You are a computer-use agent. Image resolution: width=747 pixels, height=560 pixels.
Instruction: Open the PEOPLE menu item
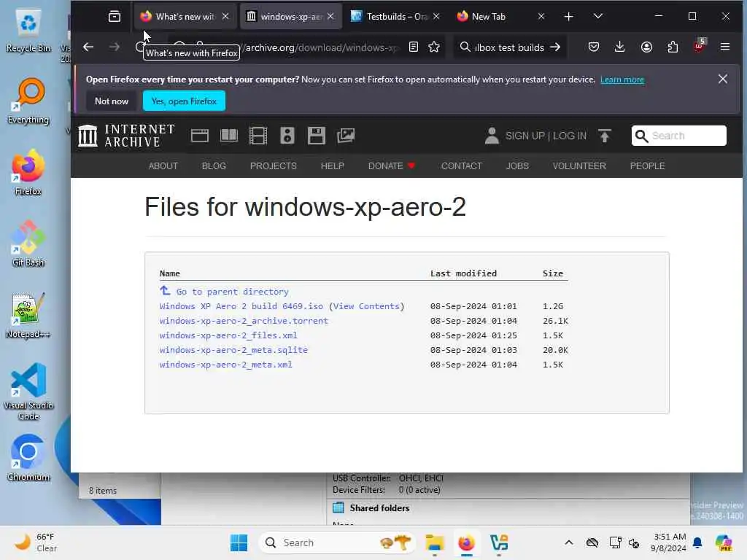pos(648,166)
